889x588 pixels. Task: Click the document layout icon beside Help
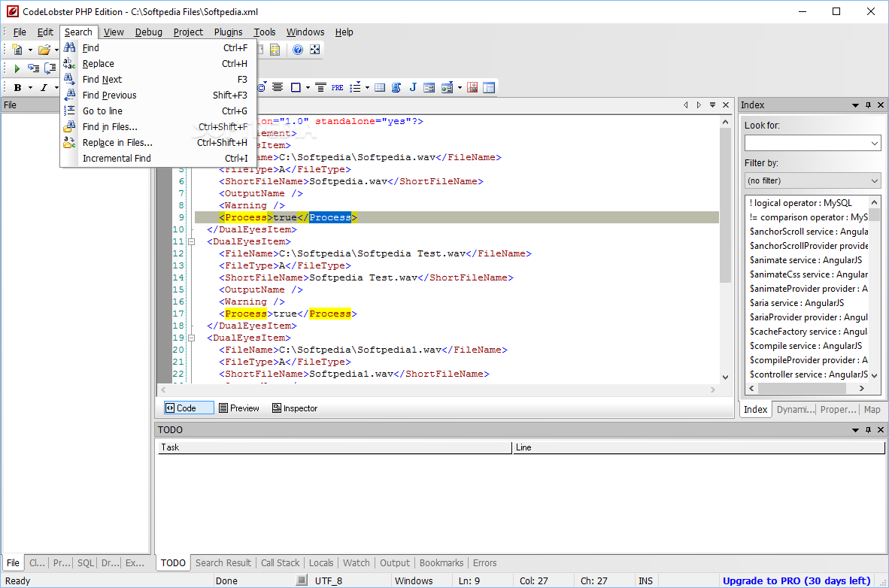click(275, 50)
